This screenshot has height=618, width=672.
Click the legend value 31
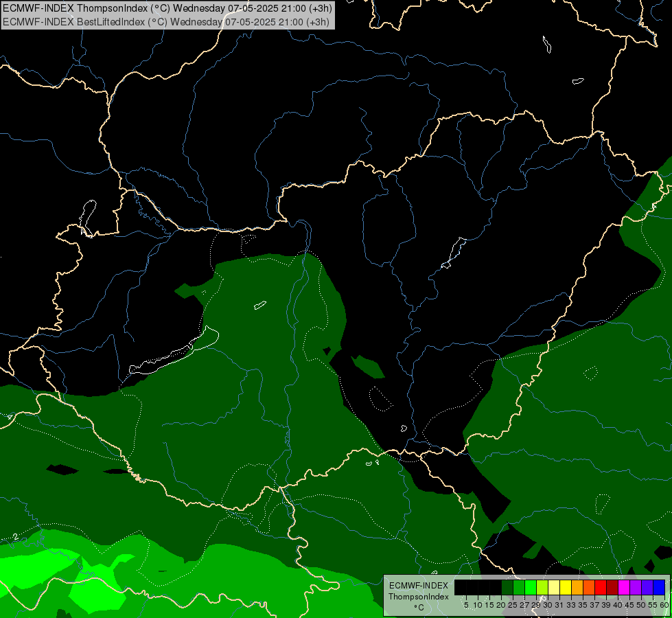(559, 605)
